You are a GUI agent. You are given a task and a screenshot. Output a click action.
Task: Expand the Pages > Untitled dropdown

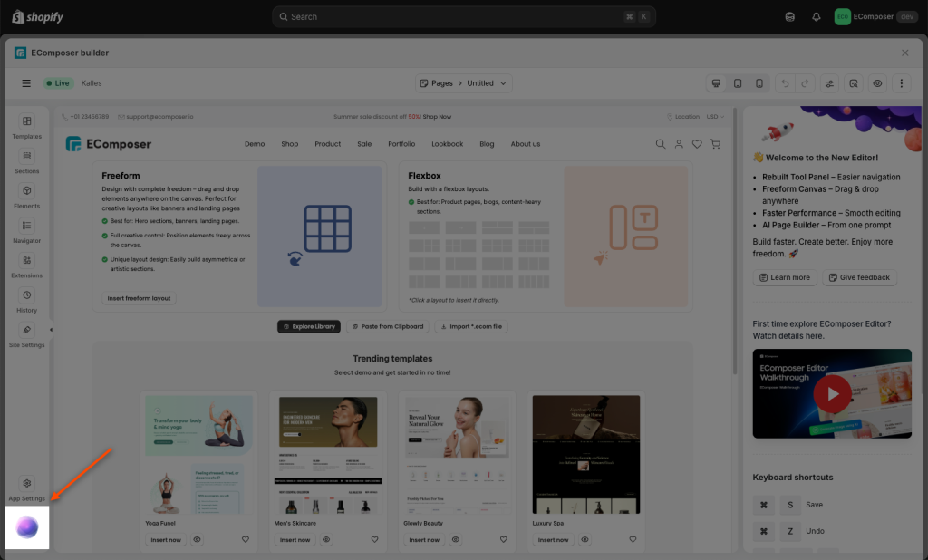pos(464,83)
